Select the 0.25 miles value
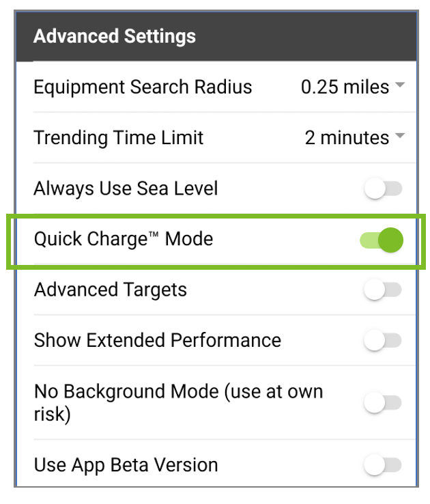430x504 pixels. click(x=345, y=87)
